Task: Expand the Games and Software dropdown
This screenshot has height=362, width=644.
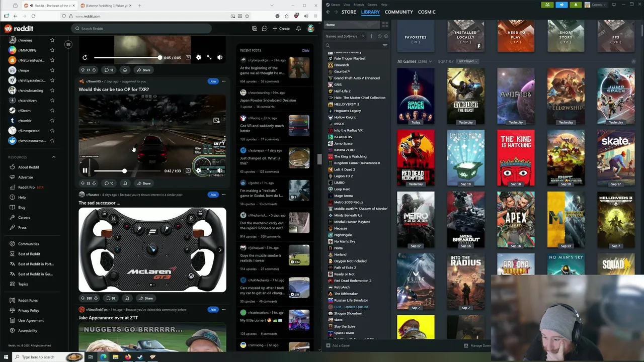Action: pos(345,36)
